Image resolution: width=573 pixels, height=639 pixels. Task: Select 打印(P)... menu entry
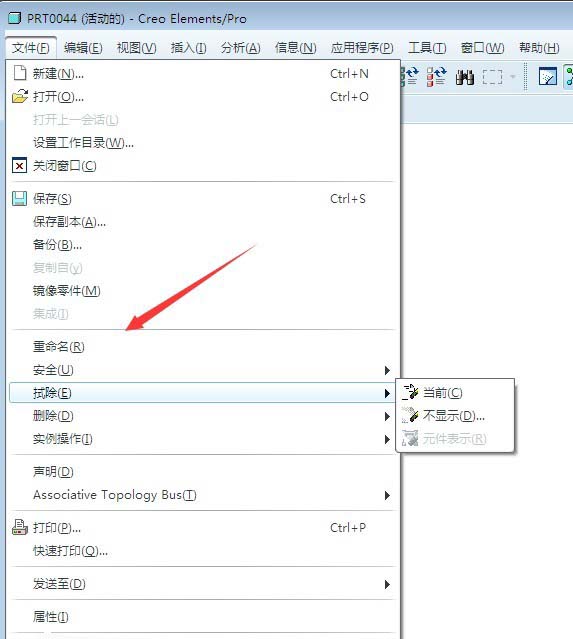(x=203, y=528)
